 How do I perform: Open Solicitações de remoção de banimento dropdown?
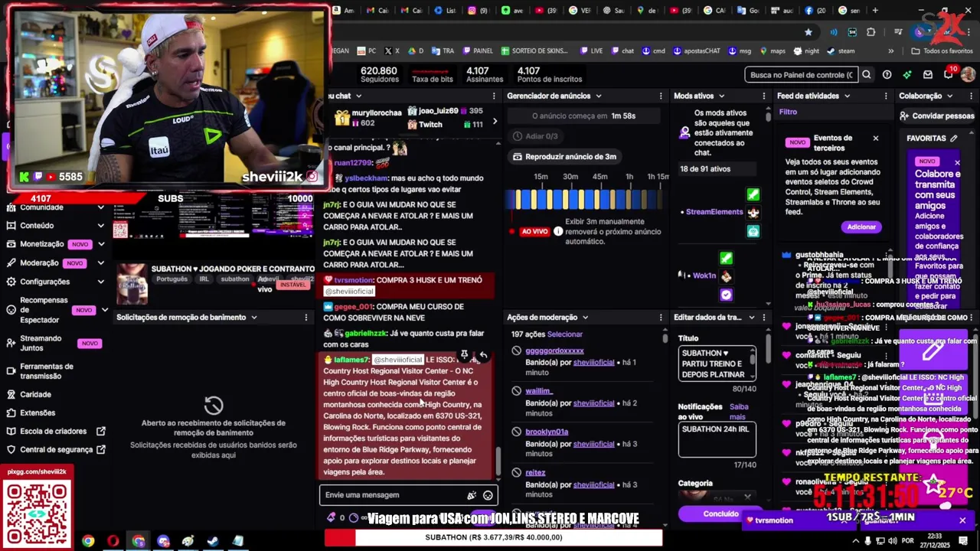point(254,318)
